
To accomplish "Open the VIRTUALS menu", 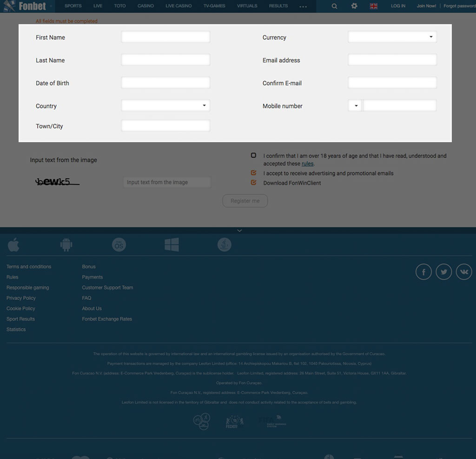I will pyautogui.click(x=247, y=6).
